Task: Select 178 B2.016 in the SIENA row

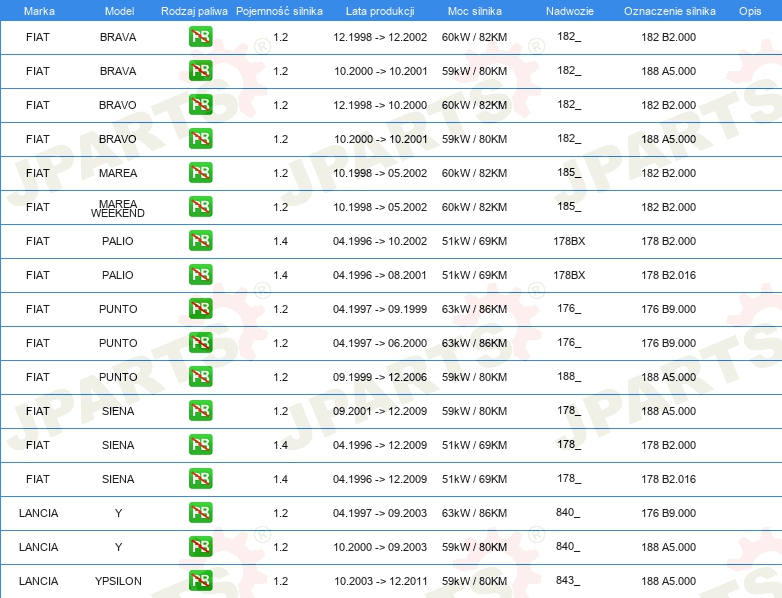Action: (668, 479)
